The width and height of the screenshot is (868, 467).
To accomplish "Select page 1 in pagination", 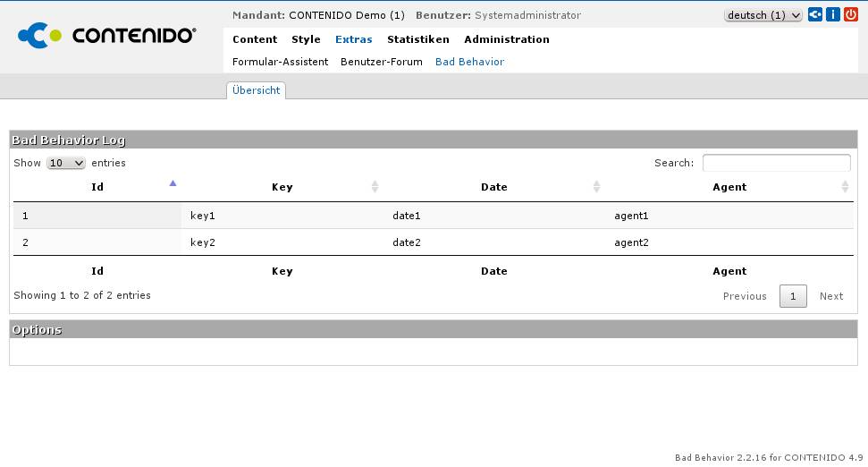I will pyautogui.click(x=793, y=296).
